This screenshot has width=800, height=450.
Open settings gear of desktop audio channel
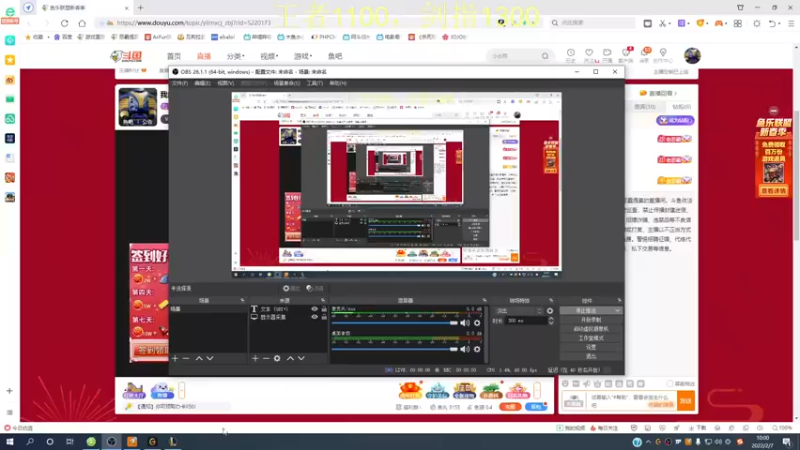point(477,349)
